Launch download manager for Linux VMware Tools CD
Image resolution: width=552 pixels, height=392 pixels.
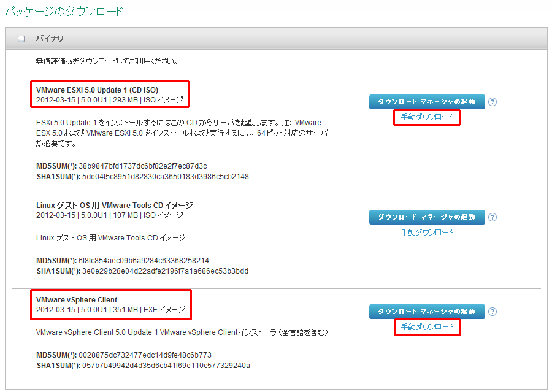point(427,217)
